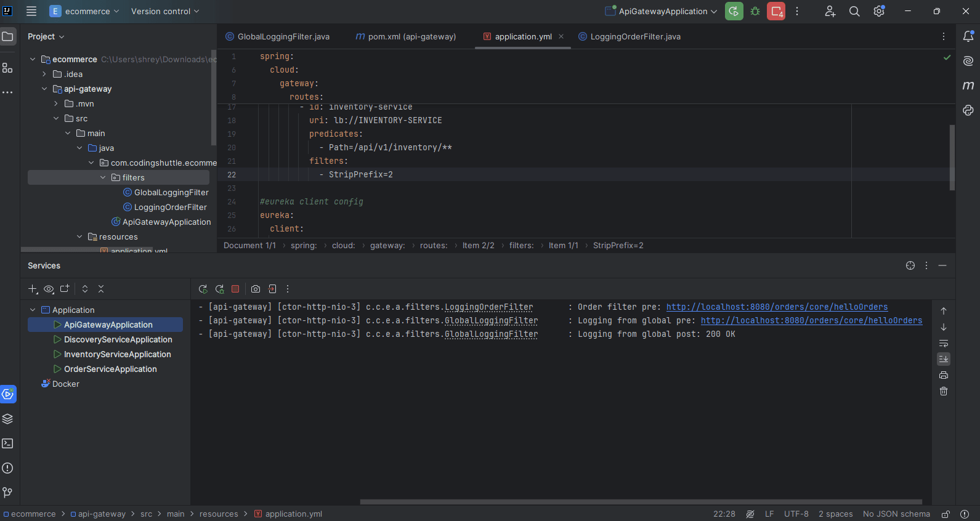The width and height of the screenshot is (980, 521).
Task: Select DiscoveryServiceApplication in Services
Action: [x=118, y=339]
